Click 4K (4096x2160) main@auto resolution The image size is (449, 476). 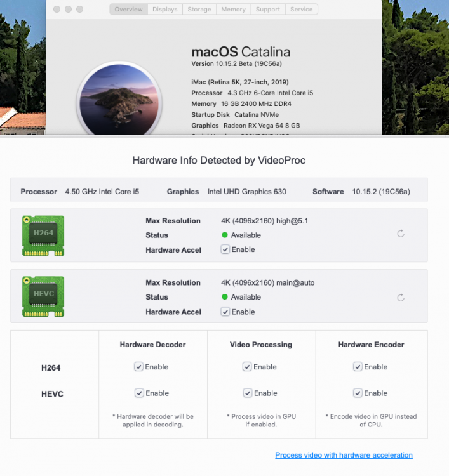coord(267,282)
